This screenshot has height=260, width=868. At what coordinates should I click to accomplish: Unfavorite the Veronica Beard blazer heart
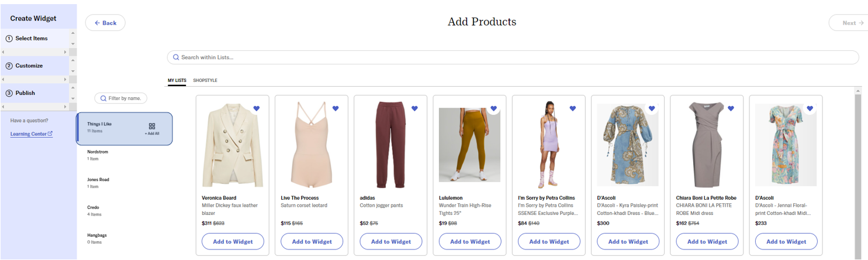[256, 108]
